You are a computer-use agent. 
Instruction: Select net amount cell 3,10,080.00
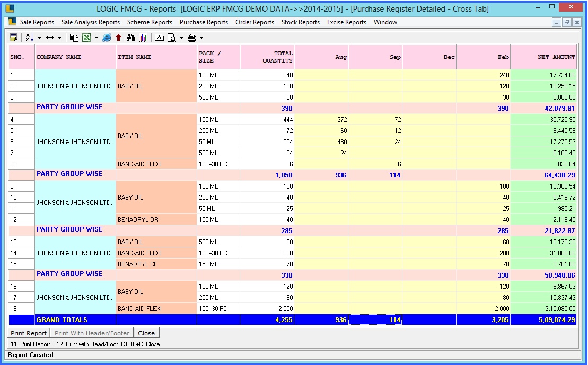[544, 309]
